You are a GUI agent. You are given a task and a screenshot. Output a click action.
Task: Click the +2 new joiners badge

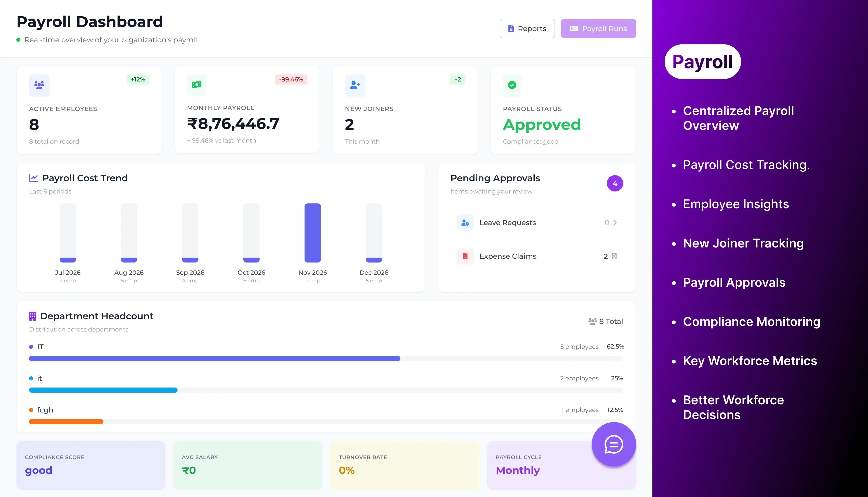point(458,79)
